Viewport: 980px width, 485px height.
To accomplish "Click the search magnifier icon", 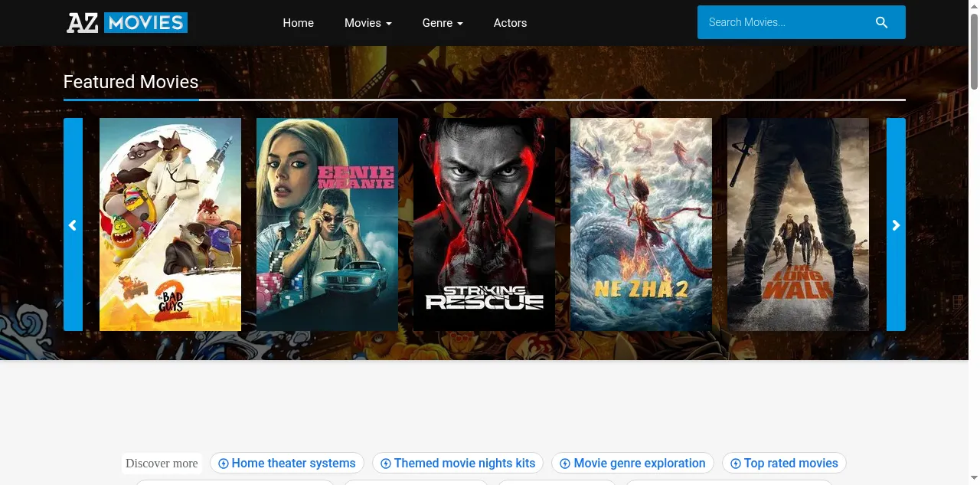I will 882,22.
